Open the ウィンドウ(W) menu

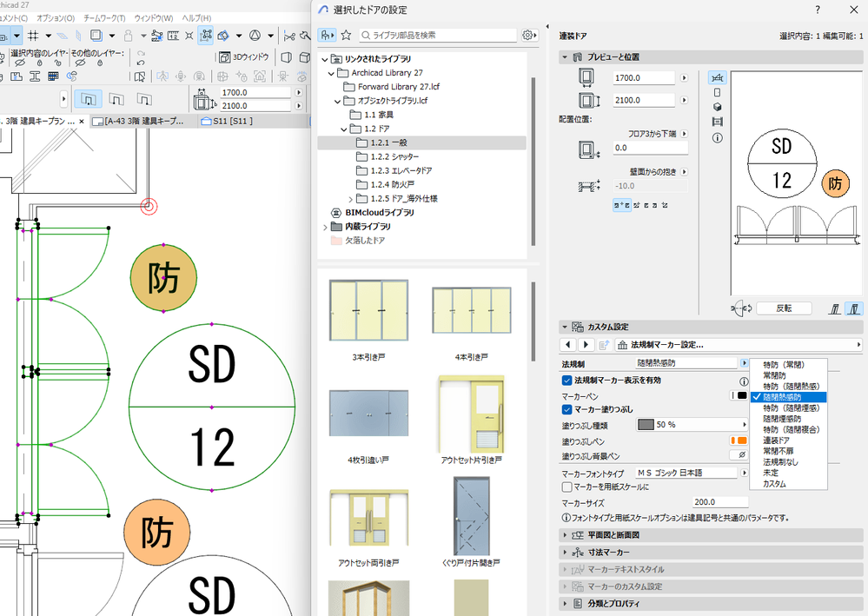[x=154, y=18]
